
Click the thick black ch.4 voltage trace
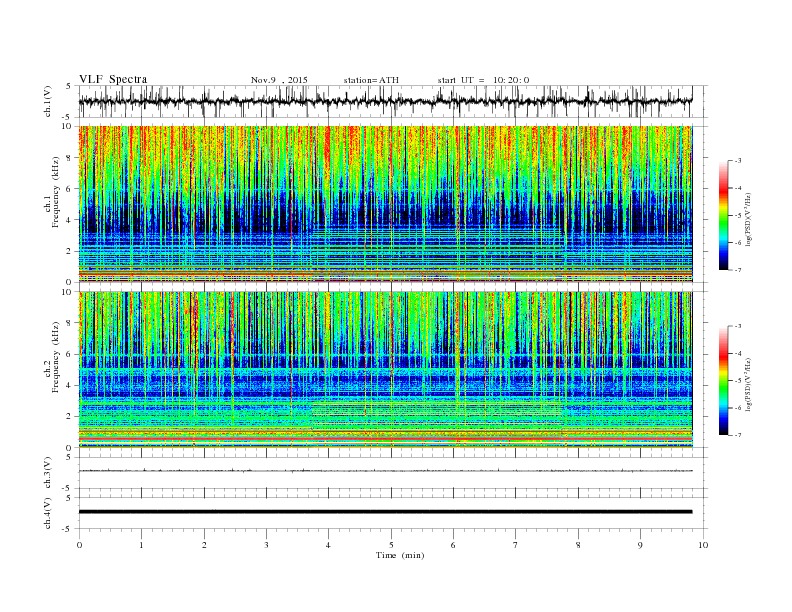(385, 512)
